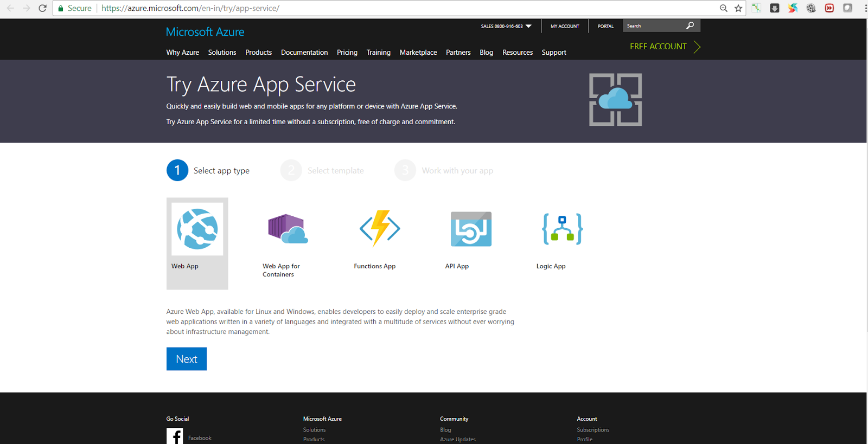Click the Microsoft Azure footer heading
Screen dimensions: 868x444
pos(322,419)
